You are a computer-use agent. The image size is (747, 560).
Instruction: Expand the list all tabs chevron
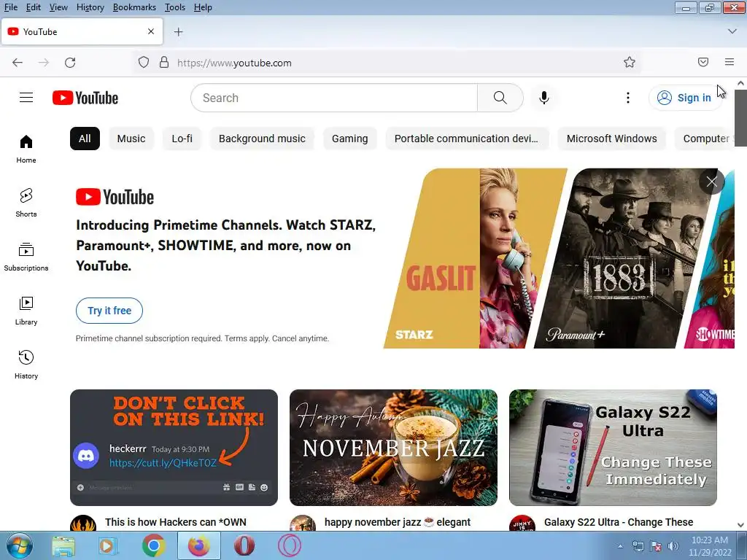732,31
